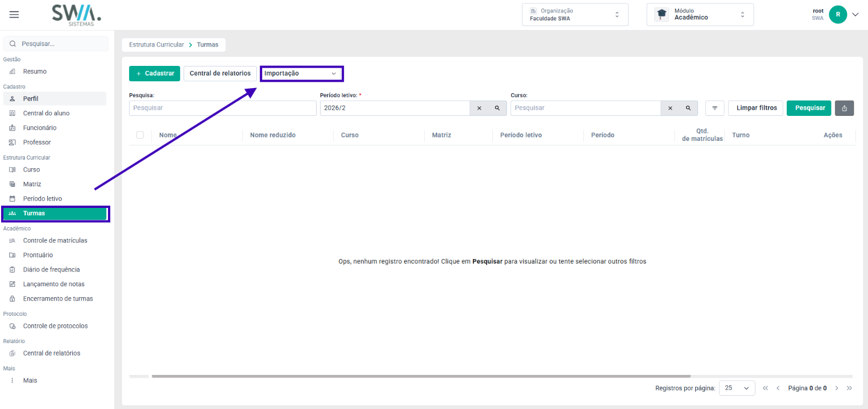Image resolution: width=868 pixels, height=409 pixels.
Task: Open Perfil in the sidebar
Action: (x=55, y=99)
